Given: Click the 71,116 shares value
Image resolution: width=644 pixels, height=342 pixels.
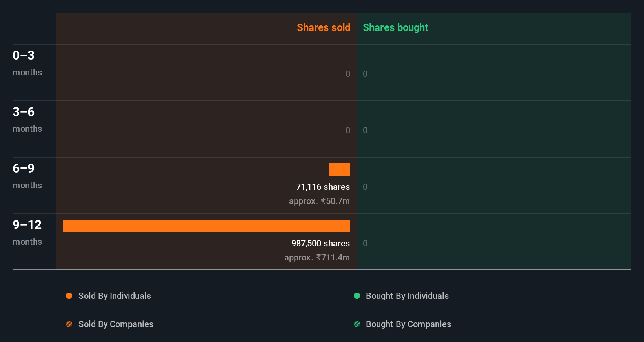Looking at the screenshot, I should [323, 187].
